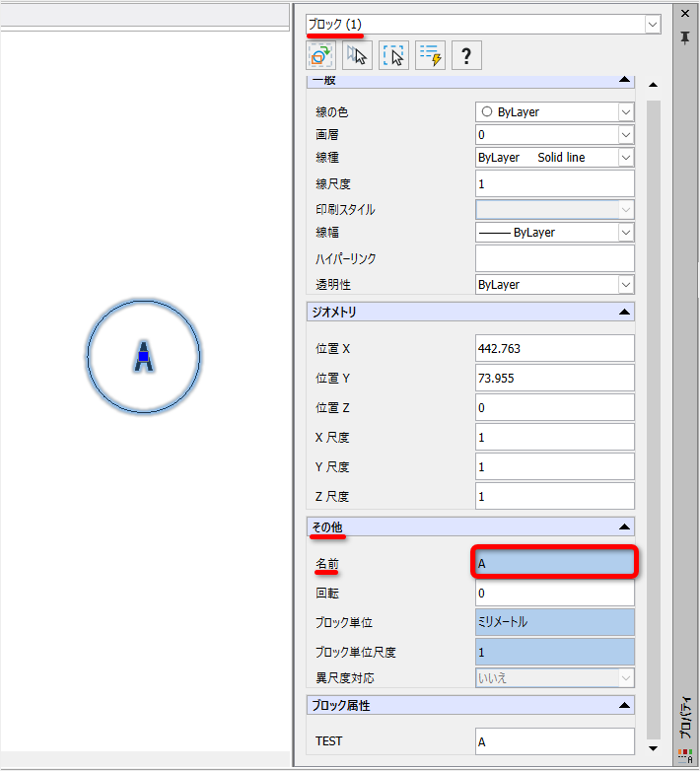Collapse the ブロック属性 section
The width and height of the screenshot is (700, 771).
[x=624, y=705]
